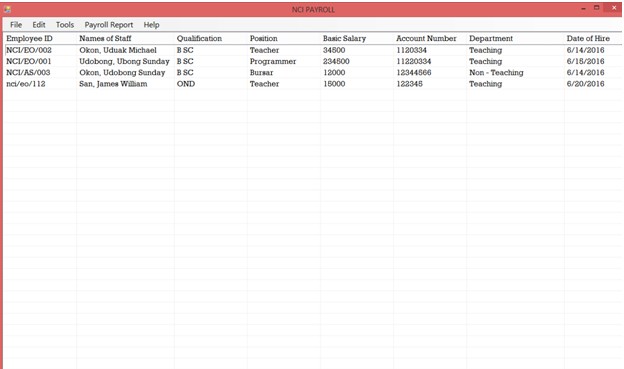624x369 pixels.
Task: Maximize the NCI PAYROLL window
Action: tap(597, 8)
